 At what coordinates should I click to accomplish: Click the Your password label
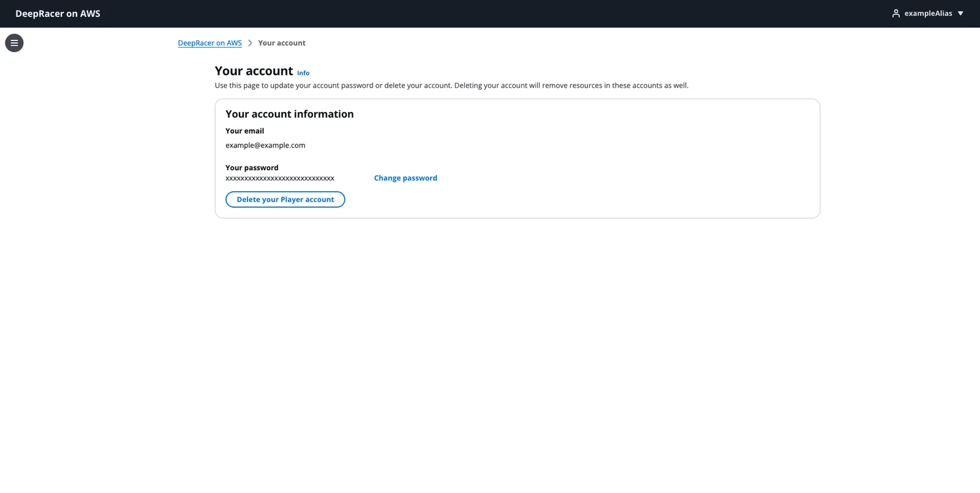[x=252, y=168]
